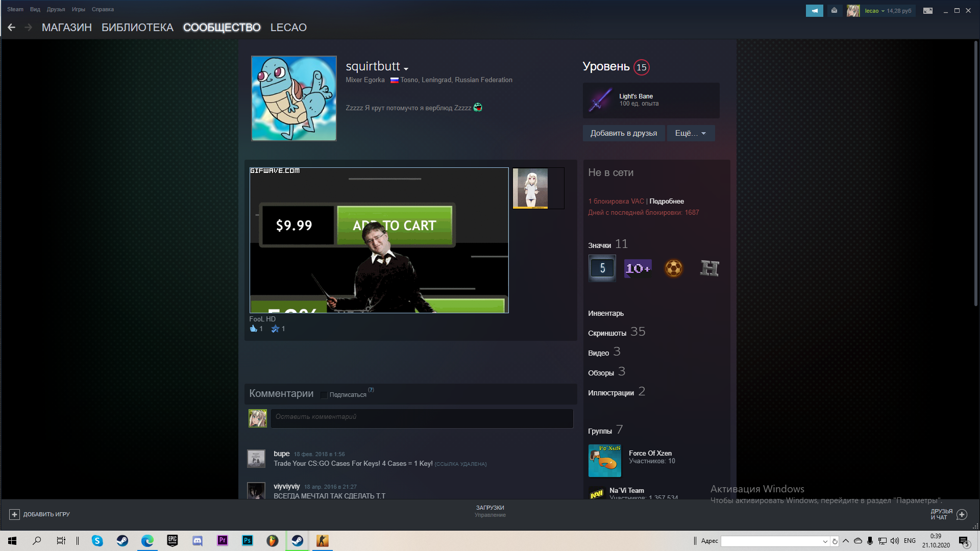Open the grey H badge
980x551 pixels.
click(x=709, y=268)
